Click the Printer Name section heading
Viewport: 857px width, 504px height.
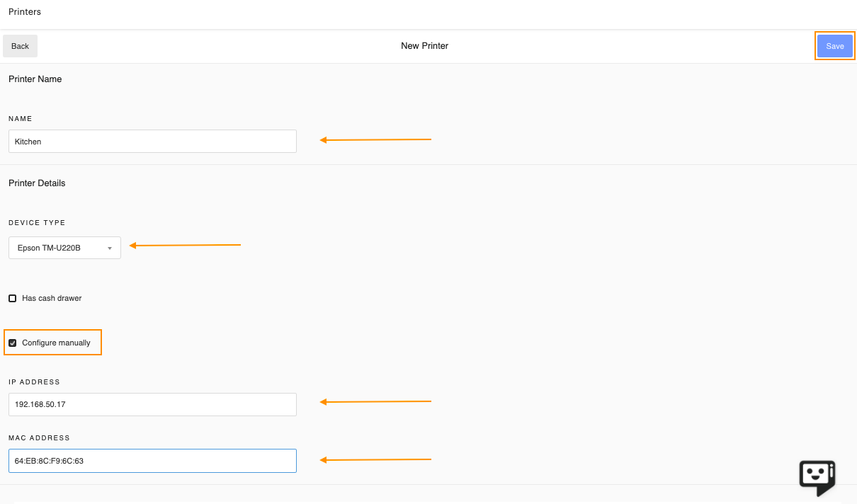click(35, 79)
